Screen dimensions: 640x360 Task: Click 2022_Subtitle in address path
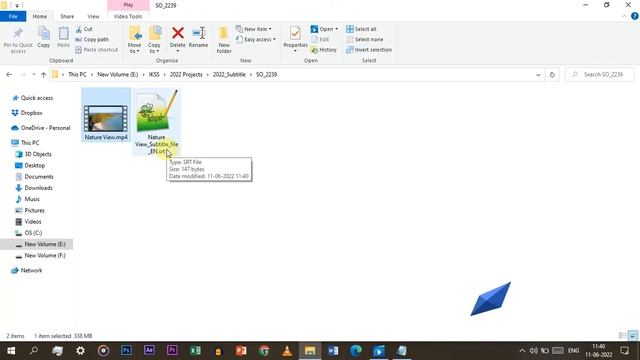[x=229, y=75]
